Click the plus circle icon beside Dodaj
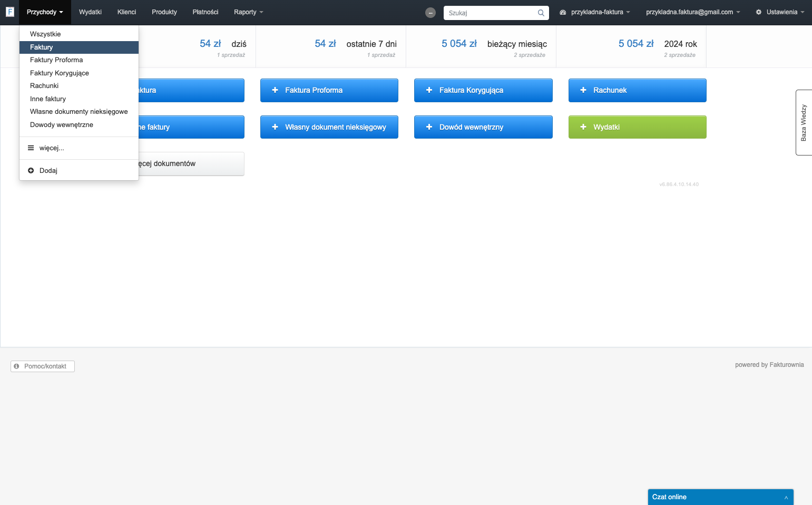 tap(31, 171)
